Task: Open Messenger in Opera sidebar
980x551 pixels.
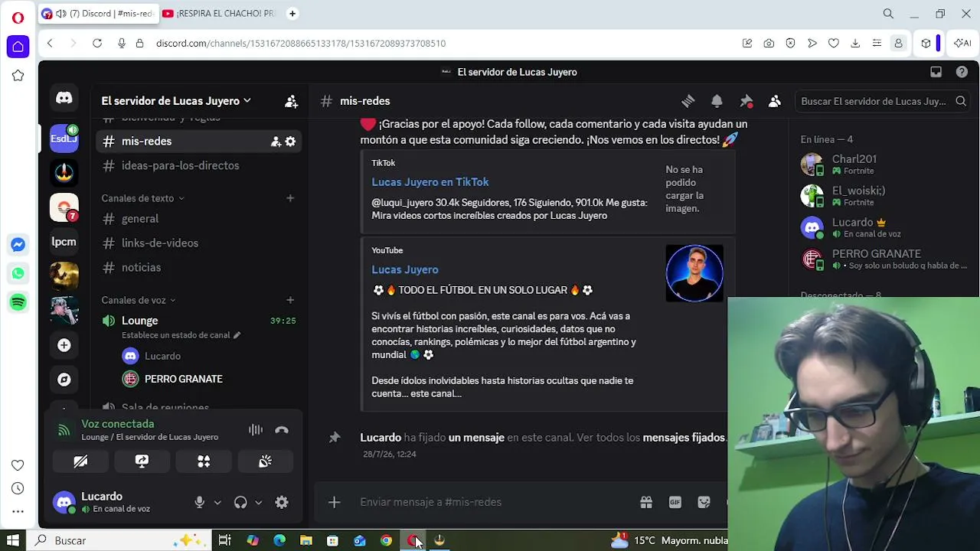Action: [18, 245]
